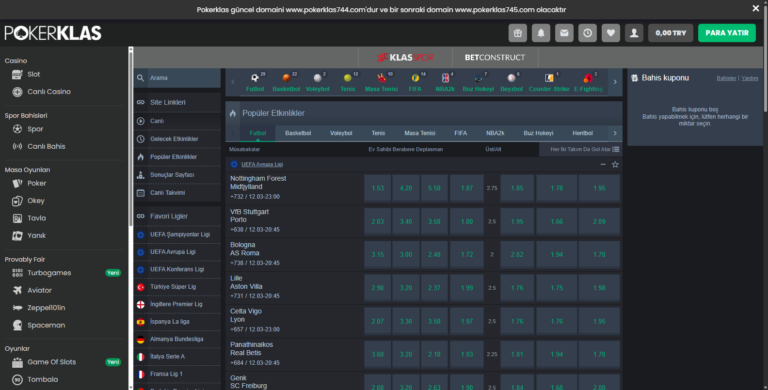The width and height of the screenshot is (768, 390).
Task: Go to the Pokerklas logo homepage
Action: pyautogui.click(x=53, y=33)
